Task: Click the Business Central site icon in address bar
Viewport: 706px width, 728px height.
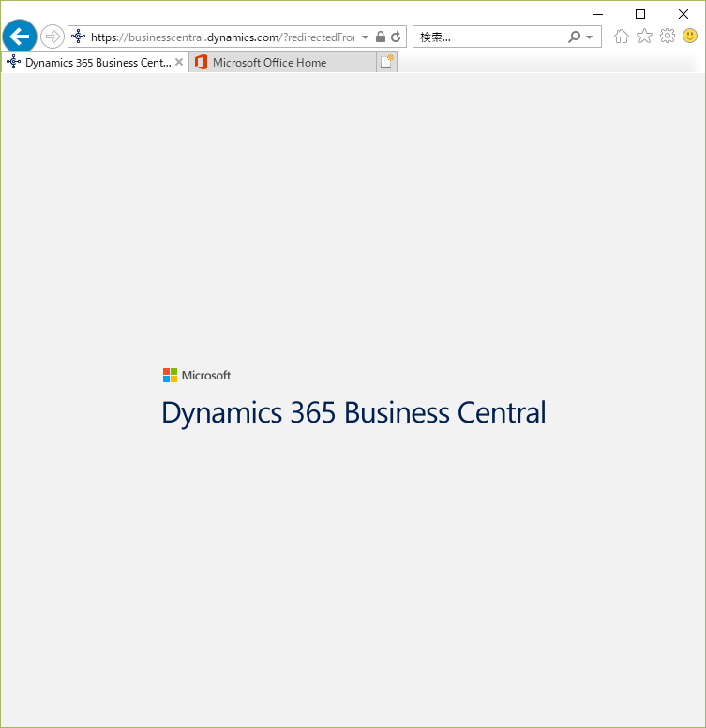Action: tap(79, 37)
